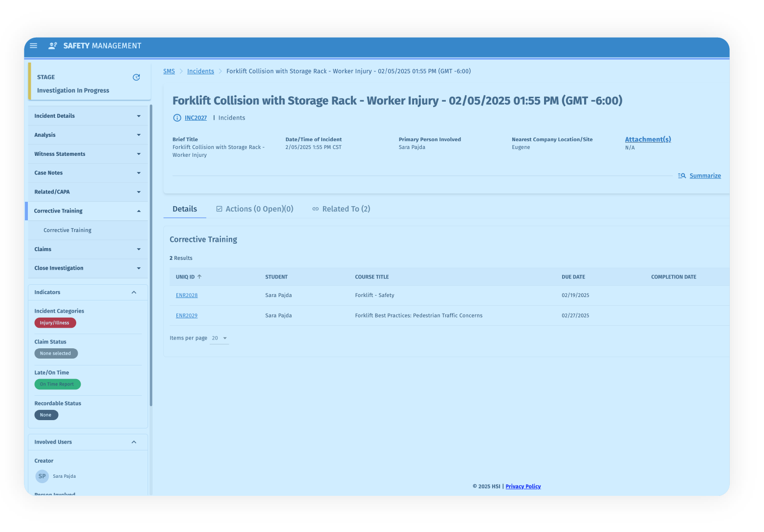
Task: Click the Safety Management logo icon
Action: 52,46
